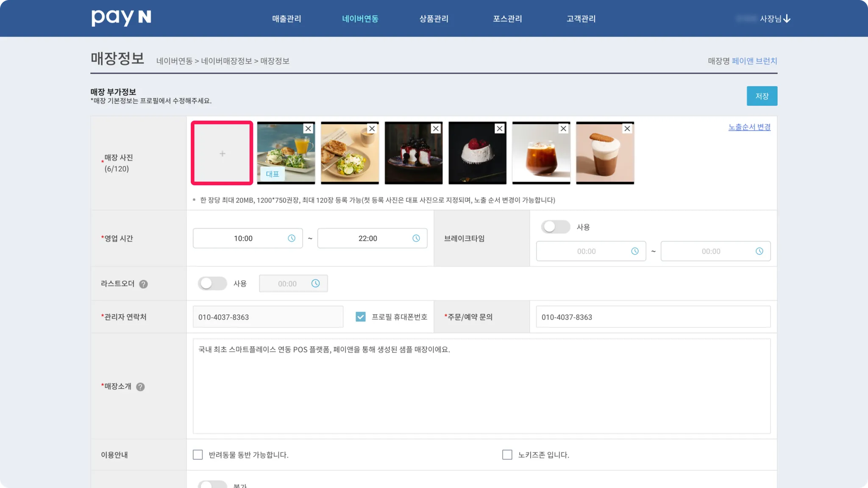The image size is (868, 488).
Task: Click the 노출순서 변경 link
Action: click(x=749, y=127)
